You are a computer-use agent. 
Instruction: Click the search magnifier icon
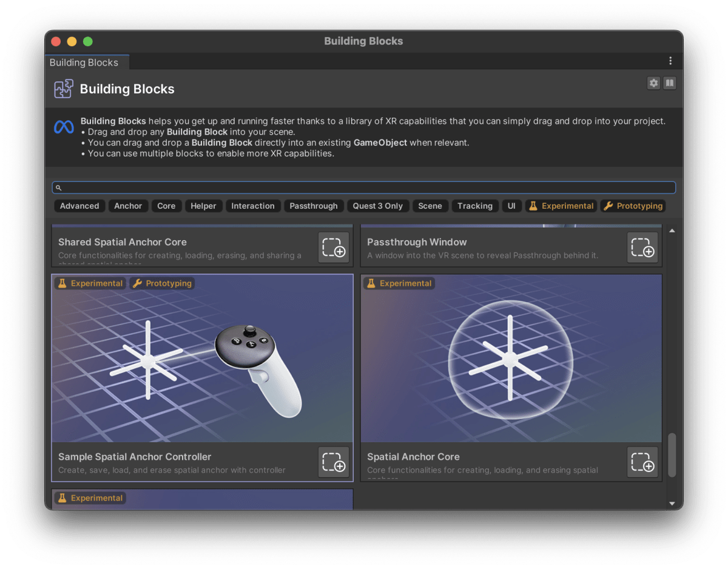pyautogui.click(x=59, y=188)
